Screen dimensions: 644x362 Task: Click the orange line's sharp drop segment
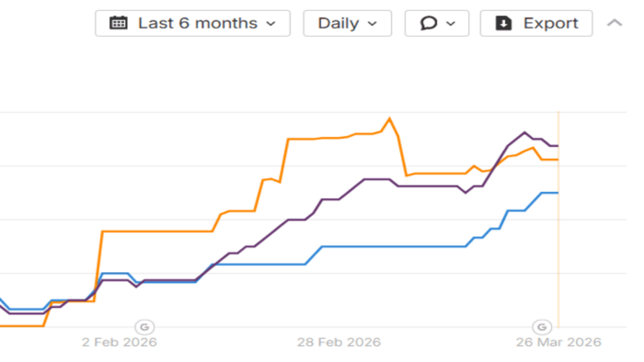[402, 156]
